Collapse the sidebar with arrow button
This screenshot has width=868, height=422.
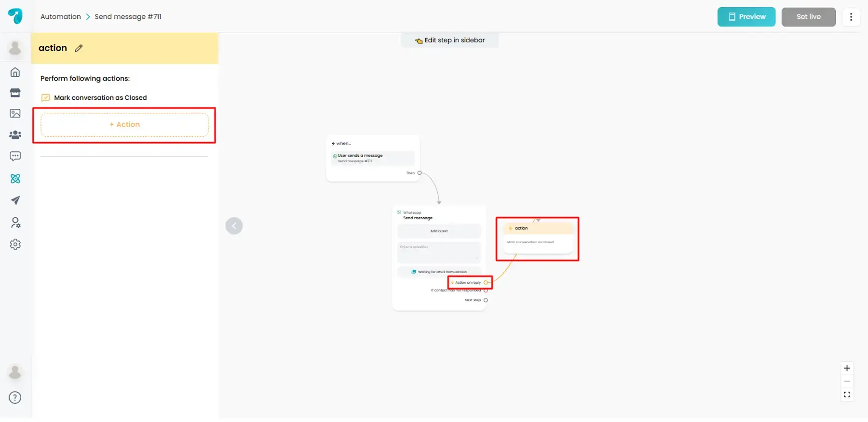point(234,226)
